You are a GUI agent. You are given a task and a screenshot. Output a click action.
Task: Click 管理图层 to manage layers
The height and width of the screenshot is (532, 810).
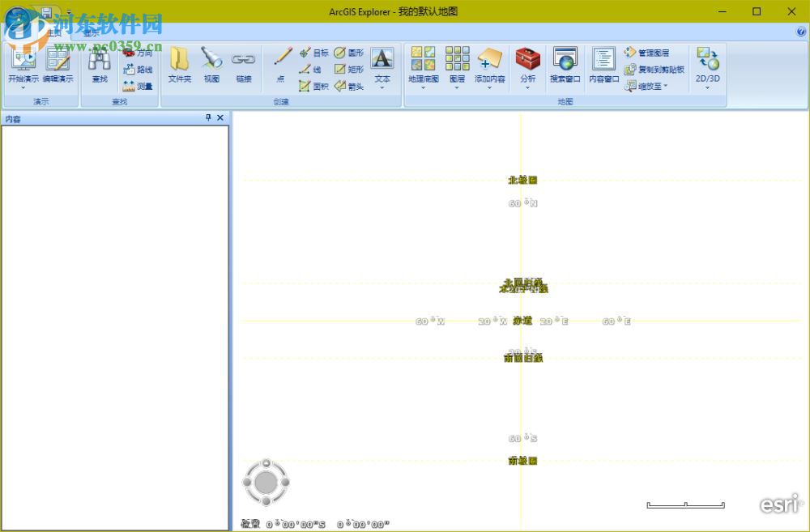[x=653, y=52]
